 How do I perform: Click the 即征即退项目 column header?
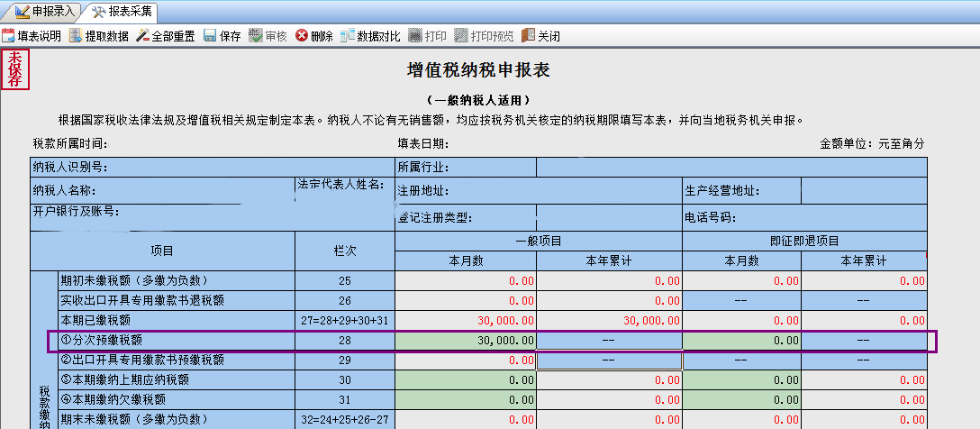click(x=804, y=241)
